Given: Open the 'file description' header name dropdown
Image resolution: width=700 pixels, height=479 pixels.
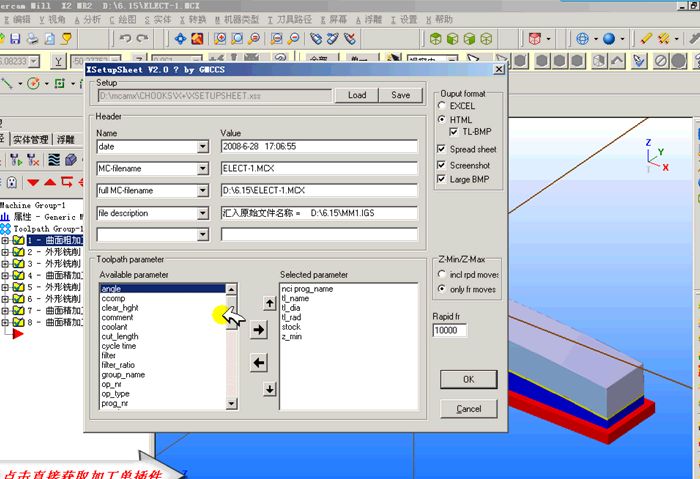Looking at the screenshot, I should [203, 213].
